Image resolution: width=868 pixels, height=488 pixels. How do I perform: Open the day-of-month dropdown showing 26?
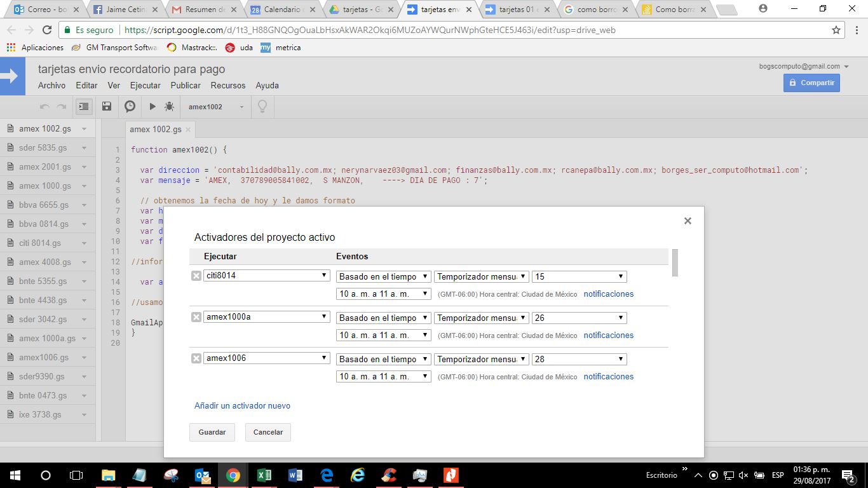[x=580, y=318]
